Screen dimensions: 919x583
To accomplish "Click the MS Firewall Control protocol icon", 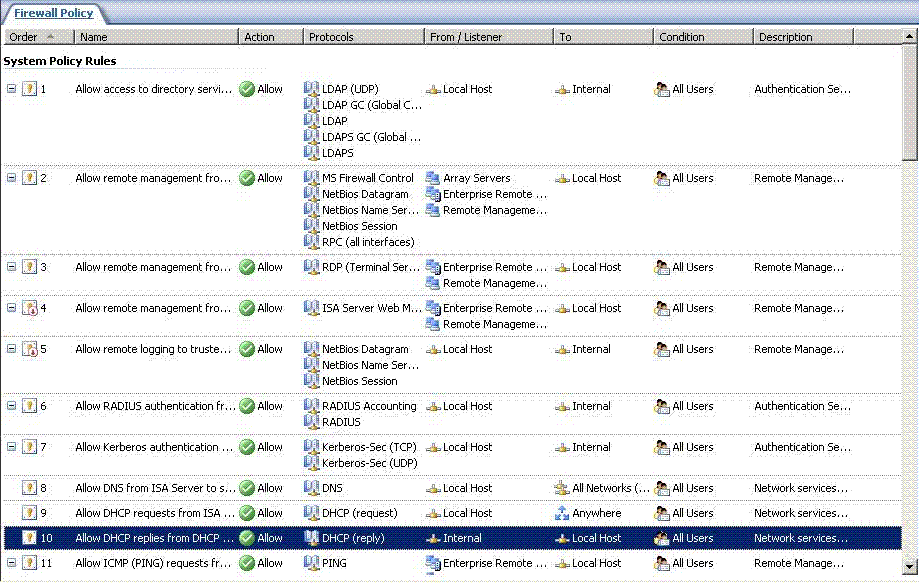I will click(x=311, y=178).
